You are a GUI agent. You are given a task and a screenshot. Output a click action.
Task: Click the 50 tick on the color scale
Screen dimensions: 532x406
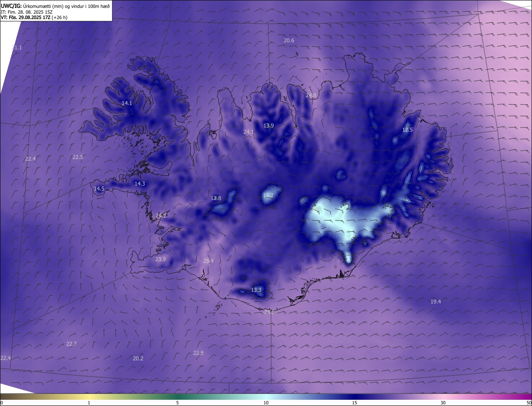(x=529, y=403)
